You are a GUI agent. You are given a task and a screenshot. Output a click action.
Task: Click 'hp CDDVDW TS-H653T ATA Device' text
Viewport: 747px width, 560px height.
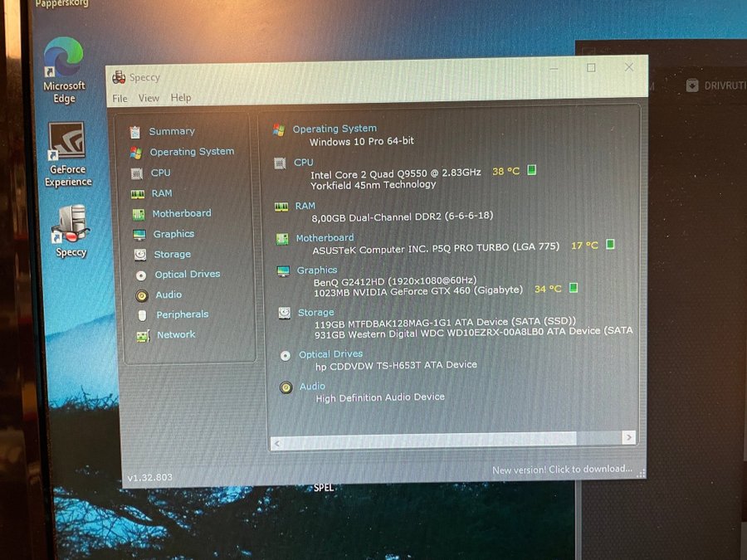(396, 365)
